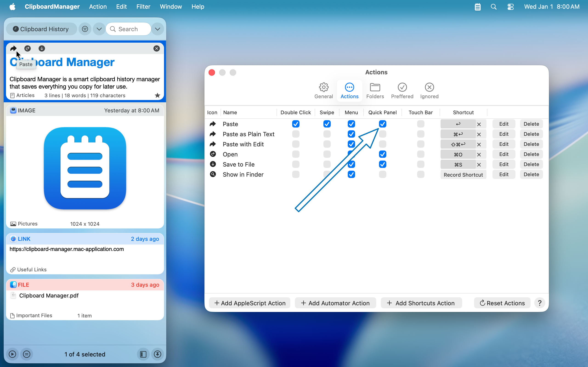Click the Save to File download icon
The image size is (588, 367).
[42, 48]
